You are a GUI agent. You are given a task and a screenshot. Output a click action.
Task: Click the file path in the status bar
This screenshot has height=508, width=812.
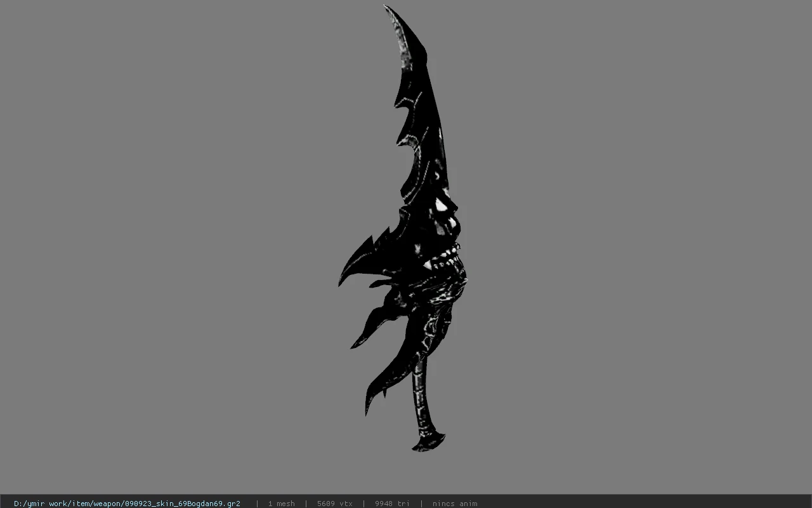coord(127,504)
